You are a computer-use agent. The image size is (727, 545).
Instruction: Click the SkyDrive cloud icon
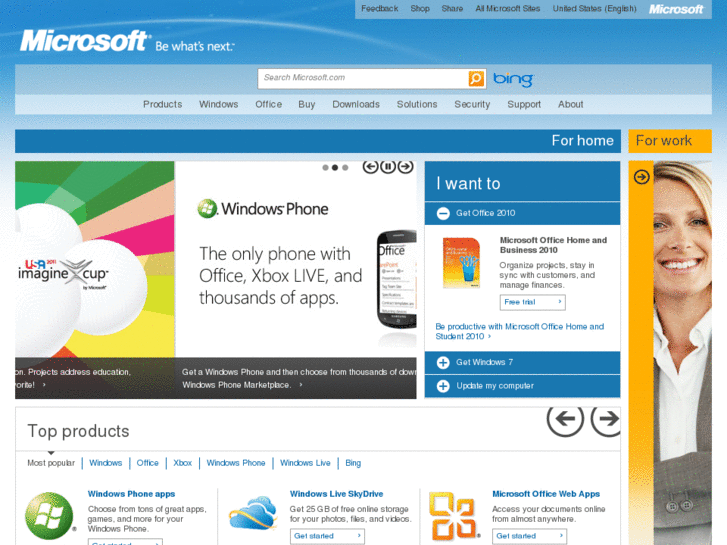(253, 513)
